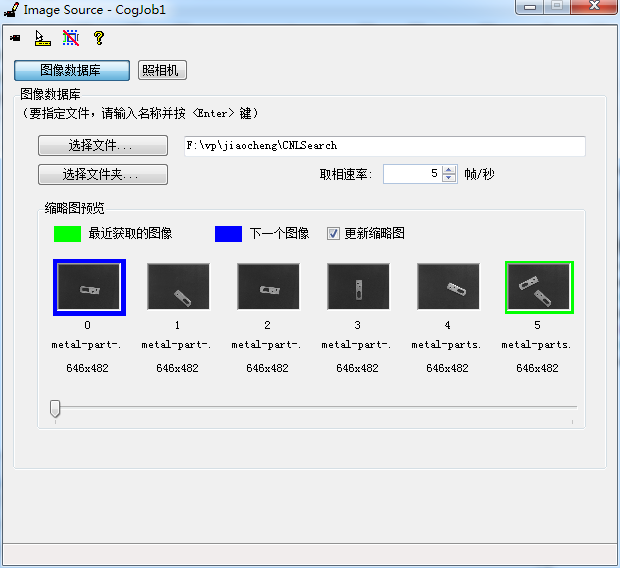620x568 pixels.
Task: Select thumbnail image 1
Action: [178, 286]
